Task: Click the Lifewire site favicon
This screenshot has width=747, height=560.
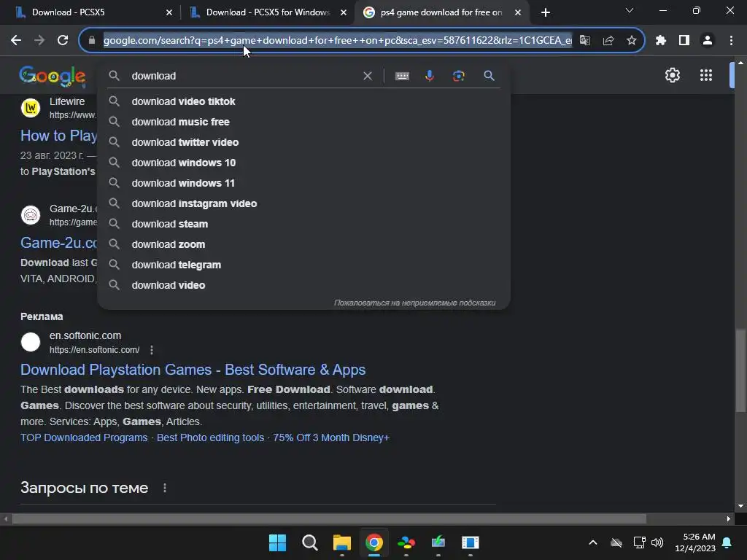Action: tap(31, 108)
